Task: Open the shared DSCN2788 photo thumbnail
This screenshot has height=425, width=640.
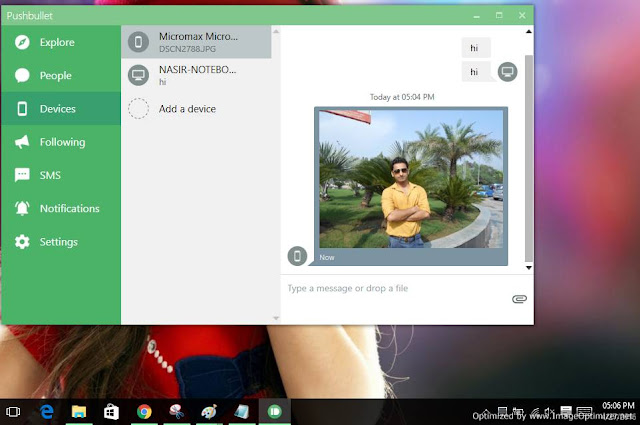Action: pyautogui.click(x=411, y=179)
